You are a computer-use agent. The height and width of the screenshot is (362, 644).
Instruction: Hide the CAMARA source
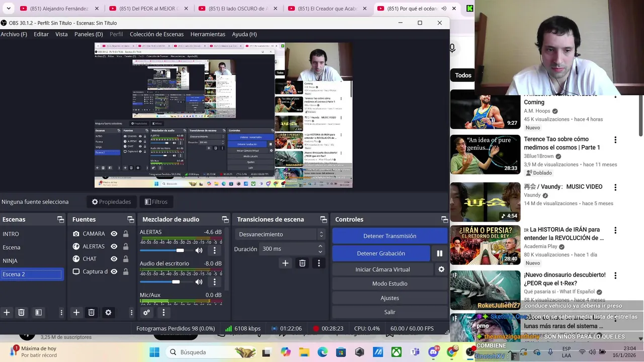point(114,234)
